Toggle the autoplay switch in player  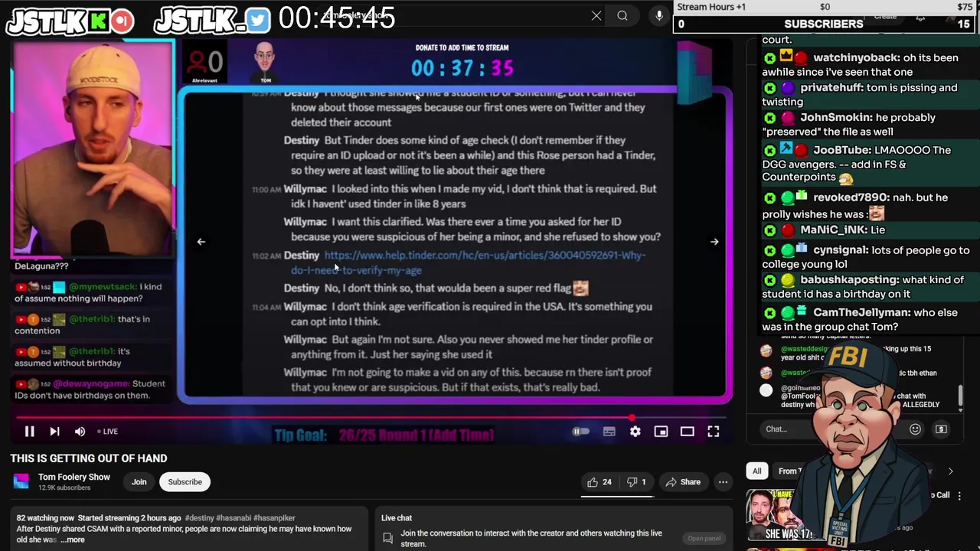(581, 432)
